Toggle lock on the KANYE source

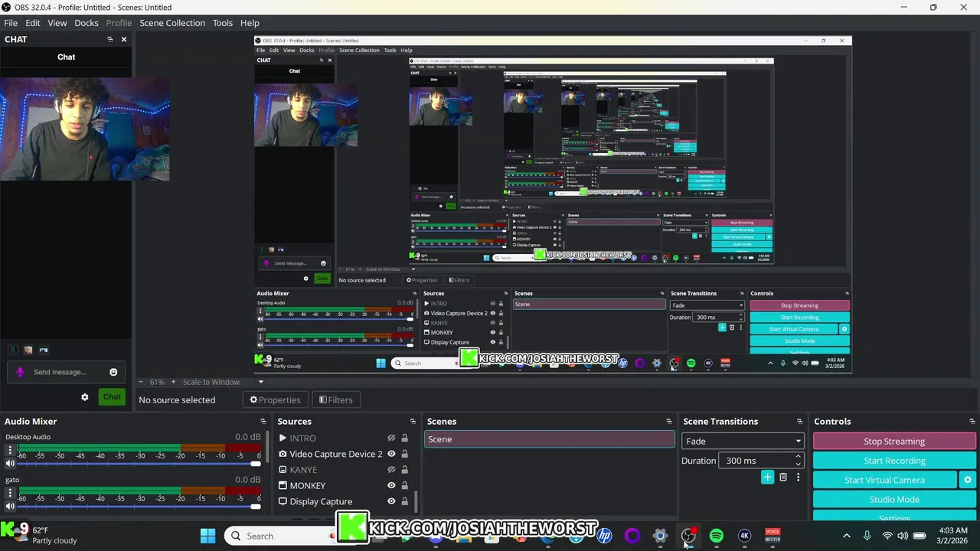pos(404,470)
